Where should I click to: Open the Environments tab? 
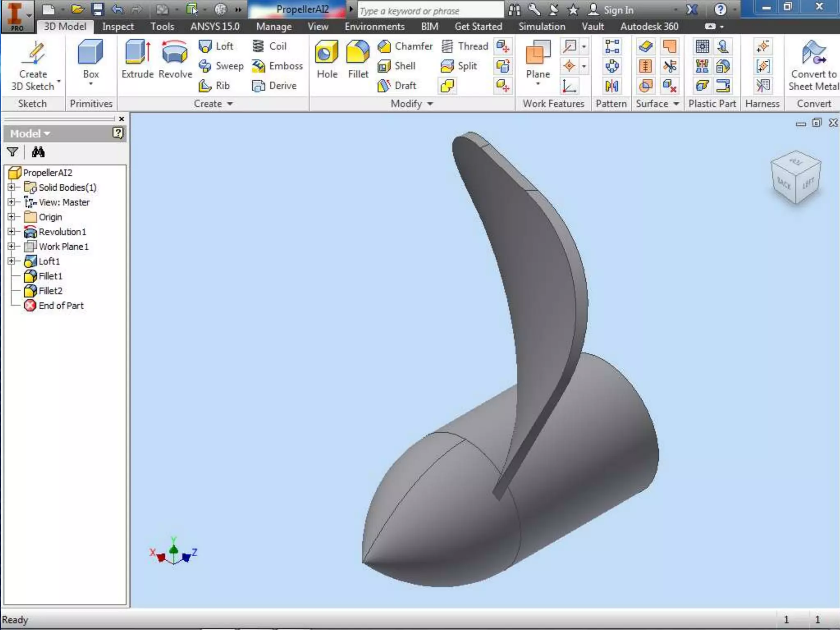(x=374, y=27)
